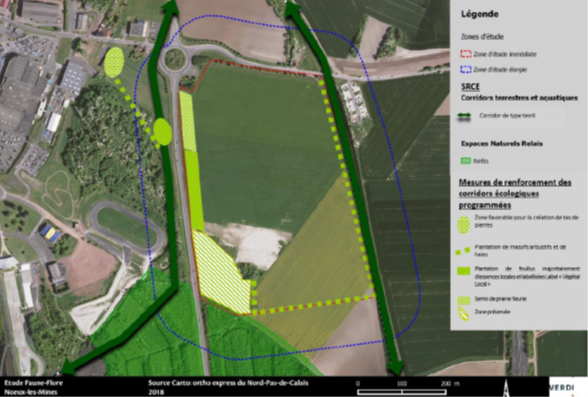The width and height of the screenshot is (588, 397).
Task: Click the VERDI logo in footer
Action: (x=562, y=387)
